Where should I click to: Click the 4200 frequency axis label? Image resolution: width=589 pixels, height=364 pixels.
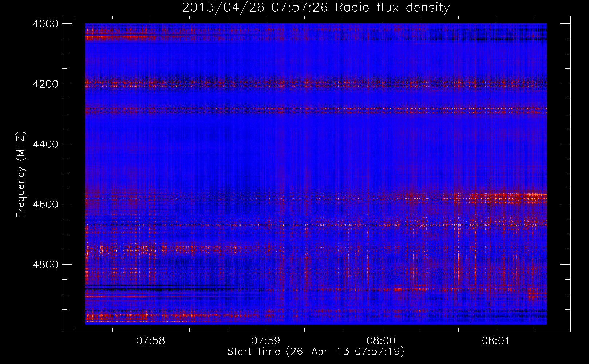(x=46, y=84)
